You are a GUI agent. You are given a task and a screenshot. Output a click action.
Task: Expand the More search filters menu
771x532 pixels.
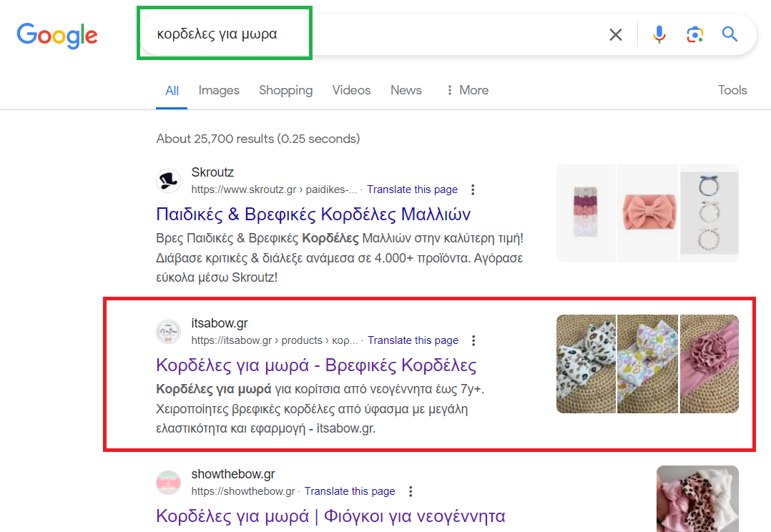click(466, 90)
